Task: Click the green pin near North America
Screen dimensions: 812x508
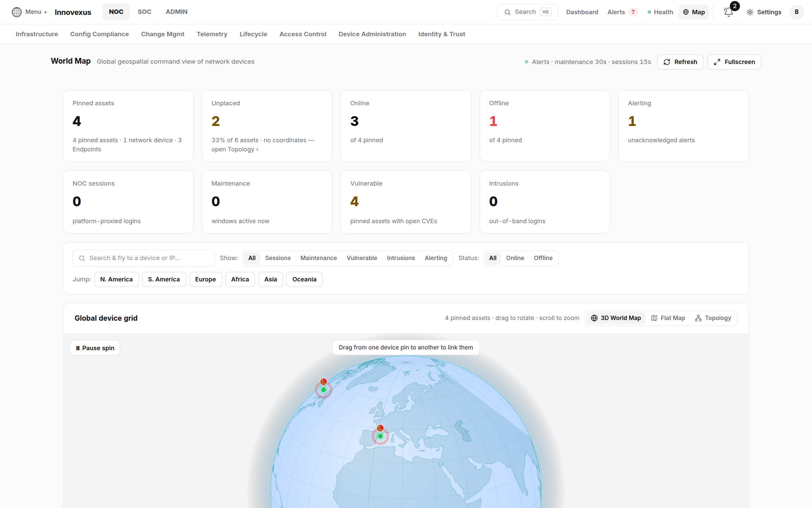Action: pos(323,390)
